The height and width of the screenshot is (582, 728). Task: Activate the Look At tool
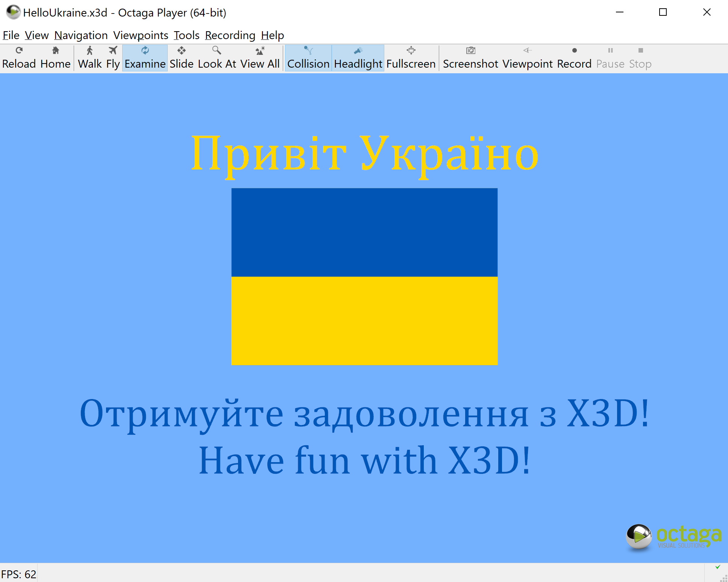pos(217,57)
